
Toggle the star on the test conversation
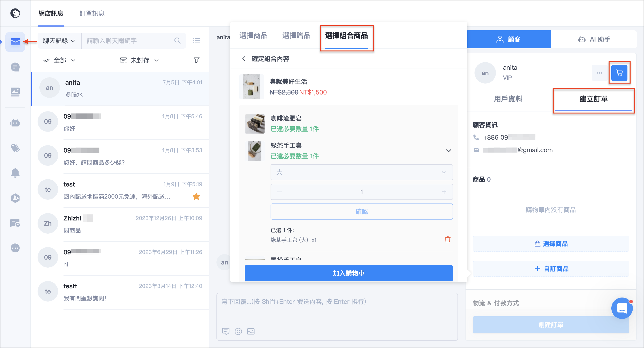pos(196,197)
